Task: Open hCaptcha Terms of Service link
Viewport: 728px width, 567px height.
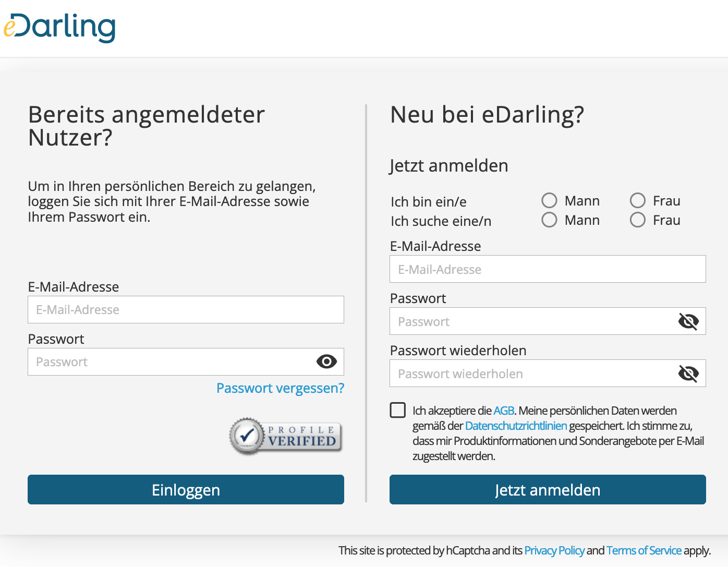Action: pos(644,551)
